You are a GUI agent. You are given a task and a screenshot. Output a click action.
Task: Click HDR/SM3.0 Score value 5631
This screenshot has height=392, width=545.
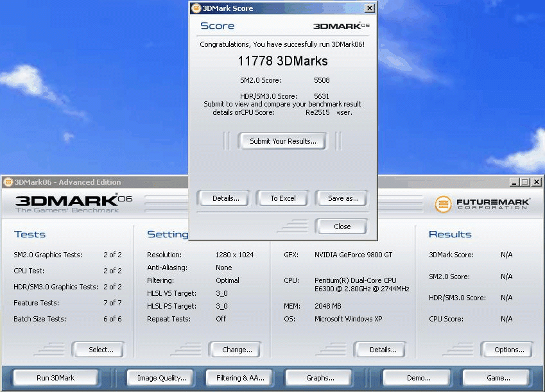[322, 96]
